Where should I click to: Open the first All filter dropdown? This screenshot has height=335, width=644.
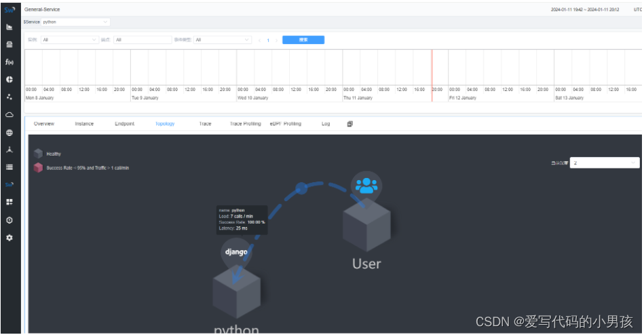click(69, 40)
